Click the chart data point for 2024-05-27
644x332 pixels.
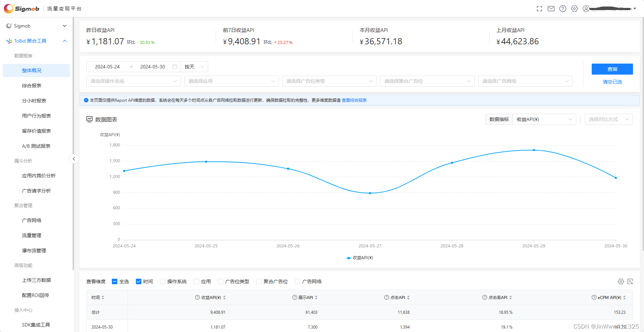[x=370, y=193]
